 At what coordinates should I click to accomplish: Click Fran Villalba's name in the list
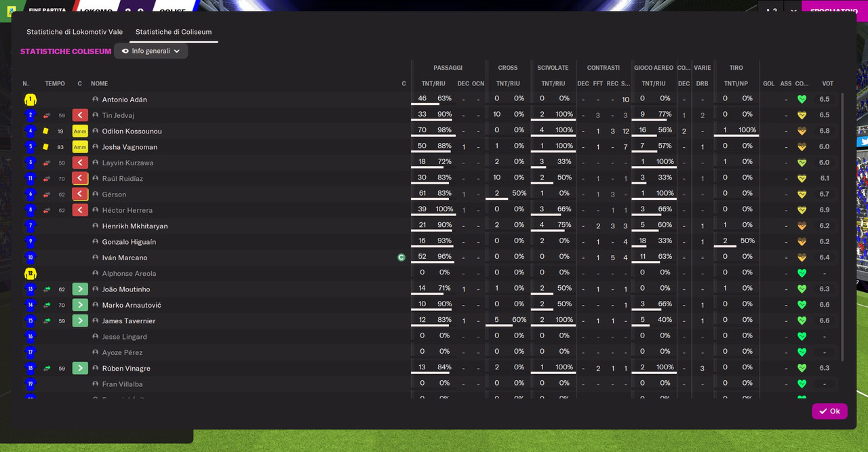pos(122,384)
